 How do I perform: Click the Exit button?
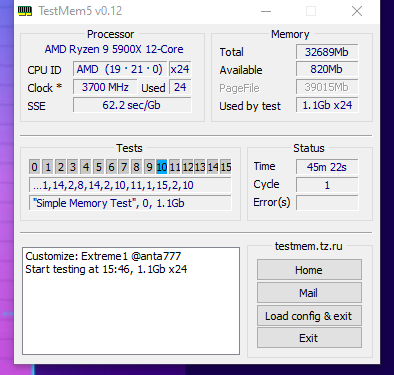pos(309,338)
